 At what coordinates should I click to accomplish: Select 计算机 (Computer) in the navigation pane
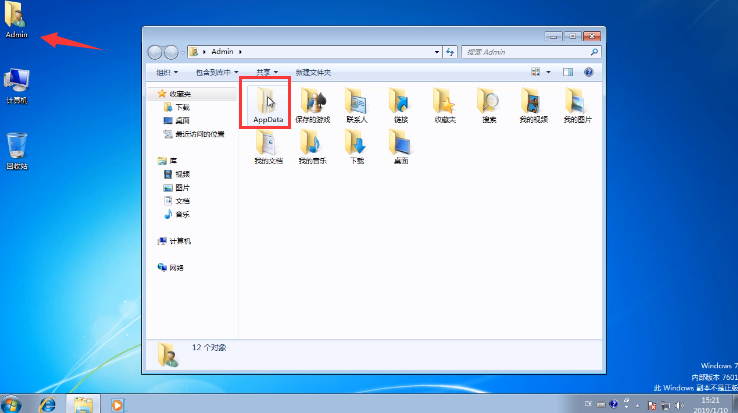point(180,241)
